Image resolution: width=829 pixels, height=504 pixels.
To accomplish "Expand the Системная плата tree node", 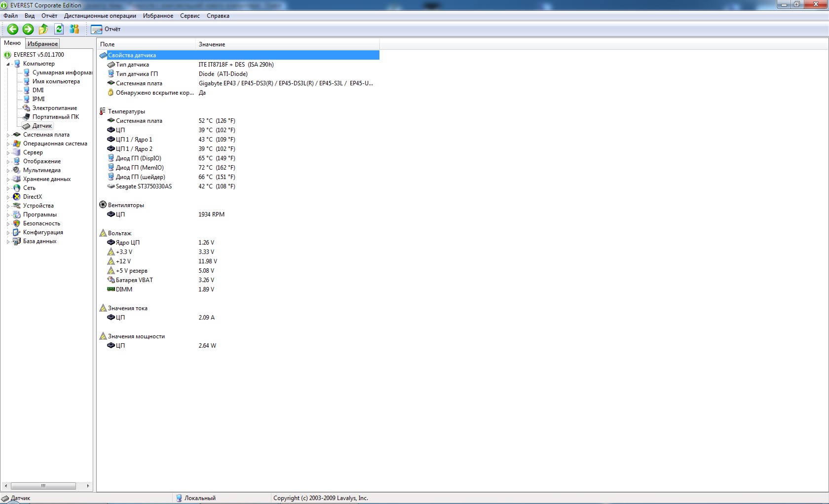I will tap(8, 135).
